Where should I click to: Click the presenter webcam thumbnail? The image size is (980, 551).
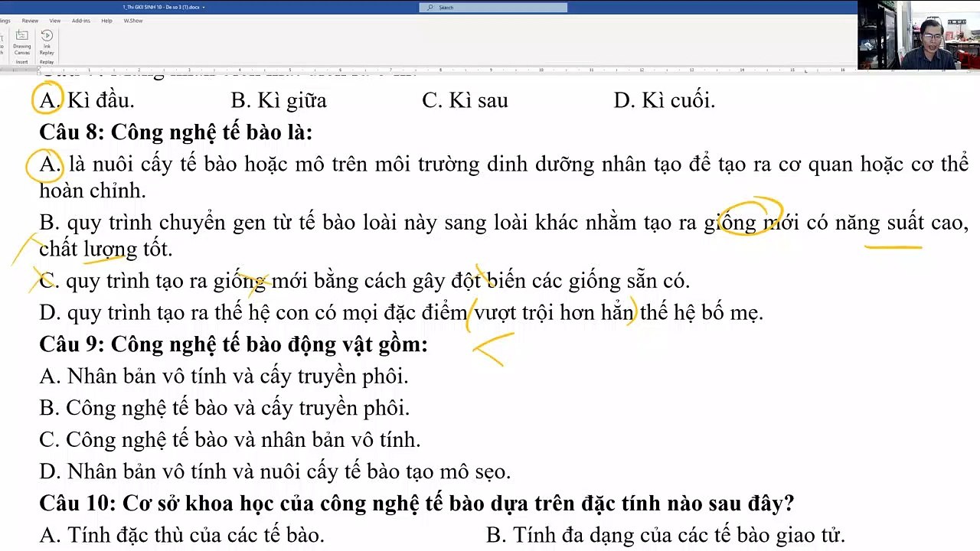pyautogui.click(x=918, y=35)
